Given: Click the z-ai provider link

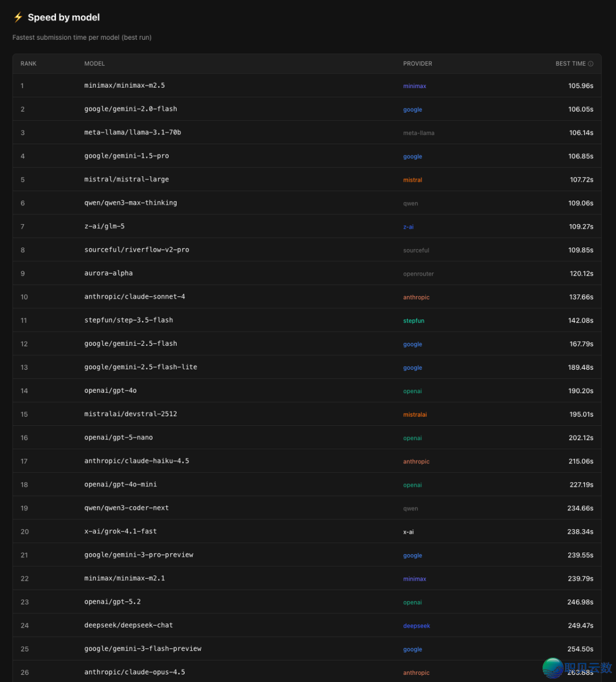Looking at the screenshot, I should point(408,227).
